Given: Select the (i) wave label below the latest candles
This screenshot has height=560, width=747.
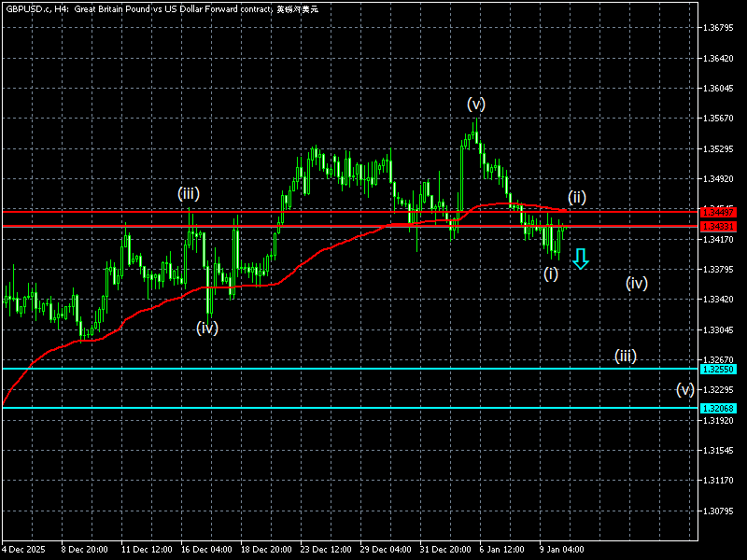Looking at the screenshot, I should pyautogui.click(x=551, y=273).
